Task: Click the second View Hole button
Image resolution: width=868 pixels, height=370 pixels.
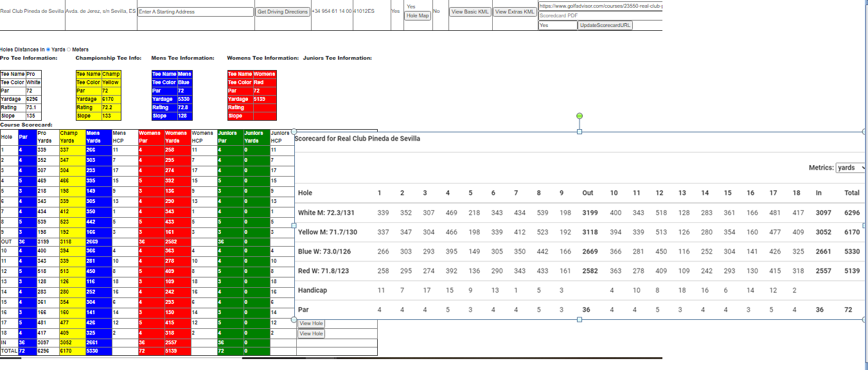Action: [x=312, y=334]
